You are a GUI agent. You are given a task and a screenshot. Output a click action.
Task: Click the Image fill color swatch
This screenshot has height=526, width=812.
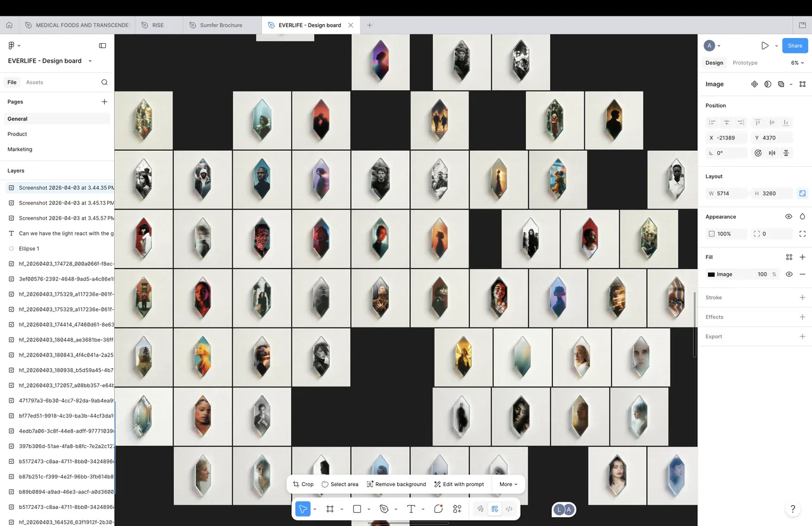point(711,274)
